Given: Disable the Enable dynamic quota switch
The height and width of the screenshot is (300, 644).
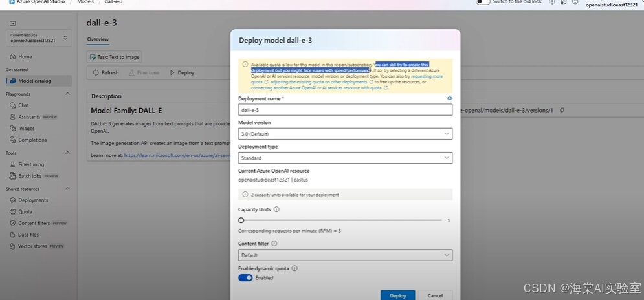Looking at the screenshot, I should click(x=245, y=278).
